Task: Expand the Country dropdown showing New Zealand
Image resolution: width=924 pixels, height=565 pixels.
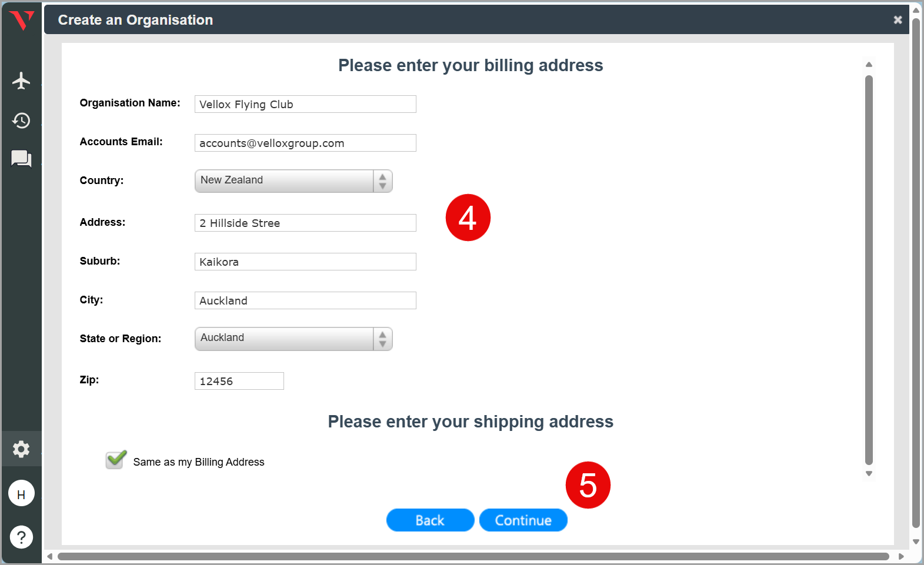Action: pos(293,181)
